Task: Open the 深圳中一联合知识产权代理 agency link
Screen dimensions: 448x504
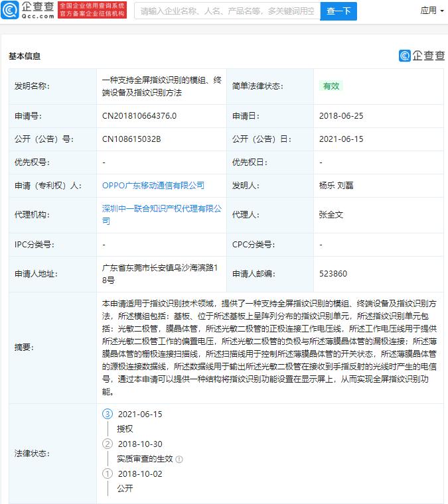Action: 162,215
